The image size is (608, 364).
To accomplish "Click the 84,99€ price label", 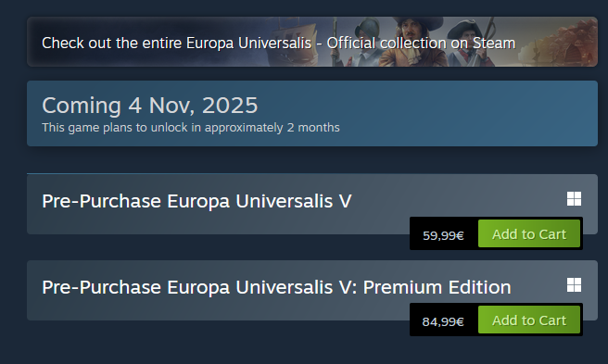I will (x=443, y=321).
